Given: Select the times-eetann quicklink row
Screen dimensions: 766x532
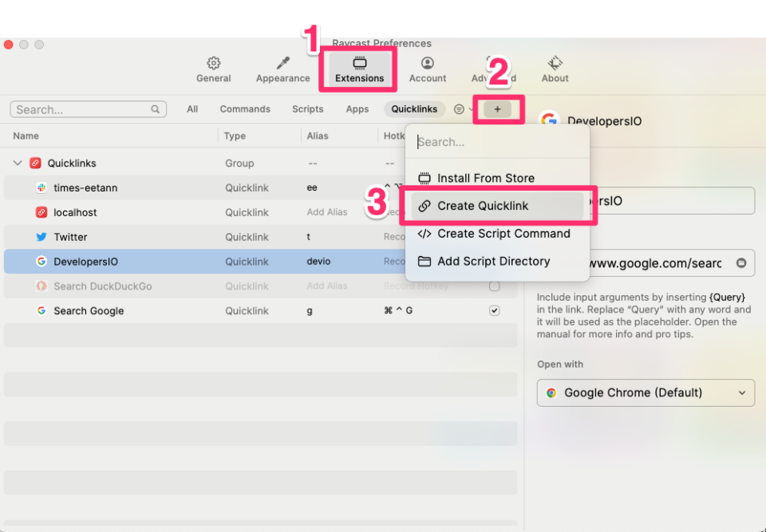Looking at the screenshot, I should (260, 187).
